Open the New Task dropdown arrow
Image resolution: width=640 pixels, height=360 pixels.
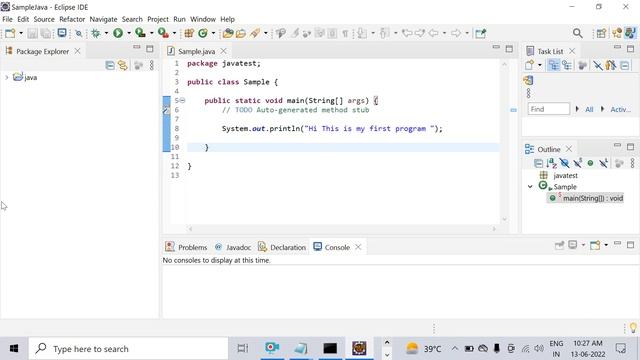(x=540, y=65)
